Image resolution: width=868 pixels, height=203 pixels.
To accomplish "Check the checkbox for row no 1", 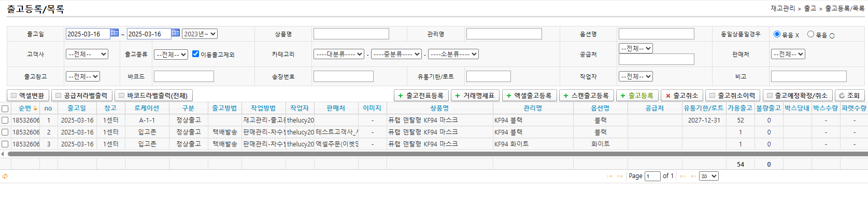I will tap(5, 120).
